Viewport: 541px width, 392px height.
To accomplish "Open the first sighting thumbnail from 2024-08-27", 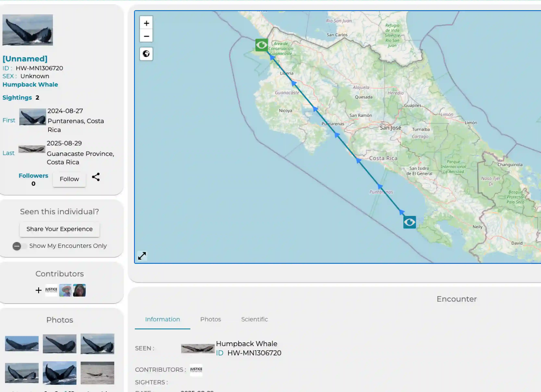I will (x=33, y=117).
